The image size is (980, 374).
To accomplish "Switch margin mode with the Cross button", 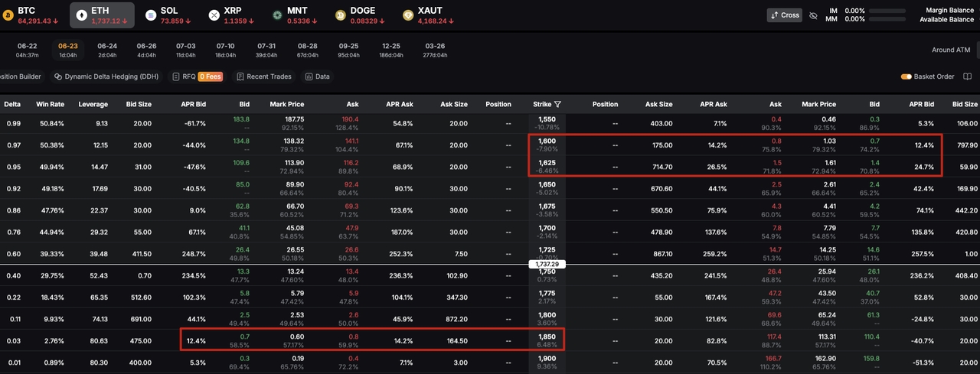I will point(786,15).
